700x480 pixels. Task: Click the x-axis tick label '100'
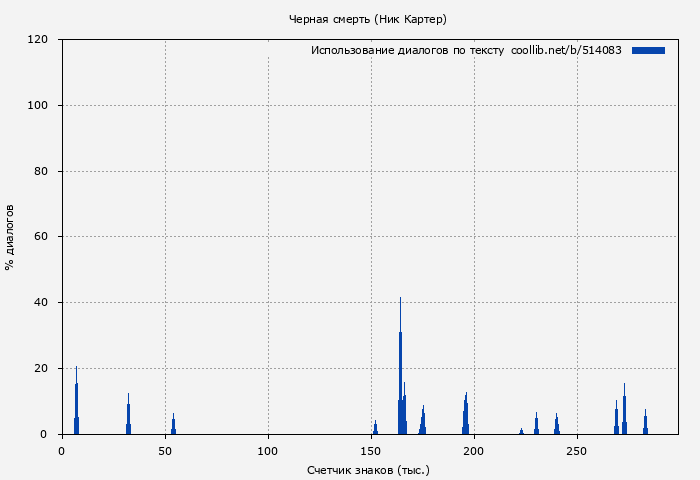[268, 451]
